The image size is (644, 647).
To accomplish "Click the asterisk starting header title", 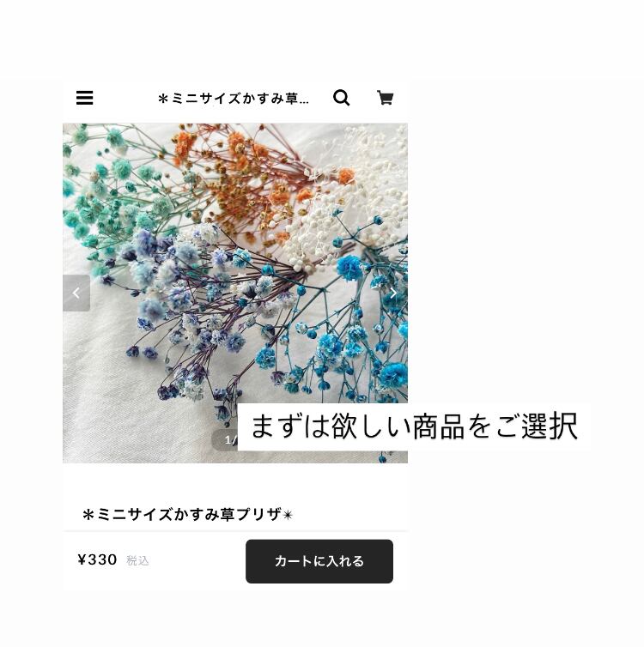I will pos(163,99).
